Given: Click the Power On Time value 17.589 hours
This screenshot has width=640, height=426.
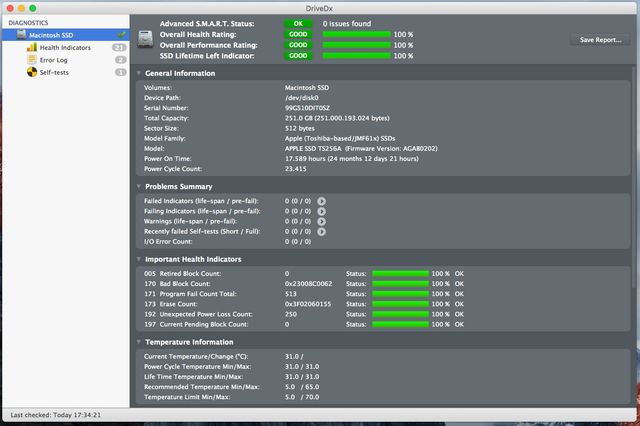Looking at the screenshot, I should click(x=352, y=159).
